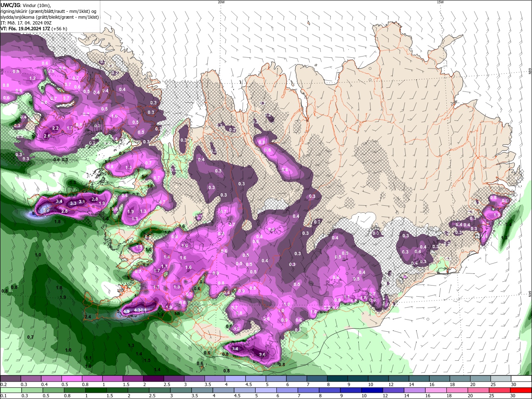This screenshot has width=532, height=399.
Task: Click the 'UWC/IG' title text
Action: click(10, 5)
